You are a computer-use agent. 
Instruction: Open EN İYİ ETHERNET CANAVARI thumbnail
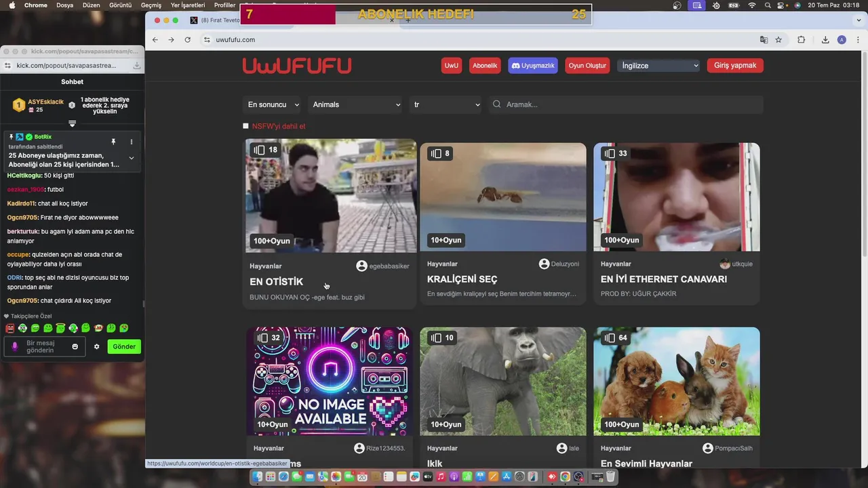coord(677,197)
